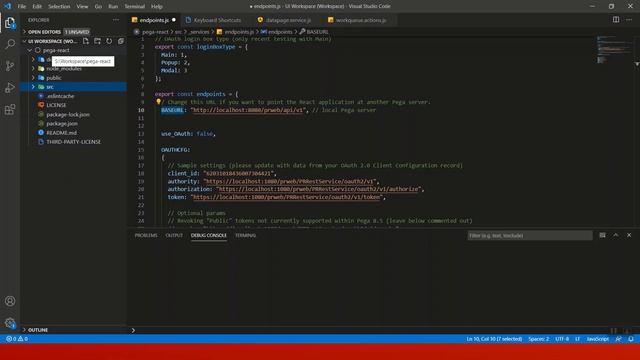The width and height of the screenshot is (640, 360).
Task: Refresh the Explorer with refresh icon
Action: tap(109, 41)
